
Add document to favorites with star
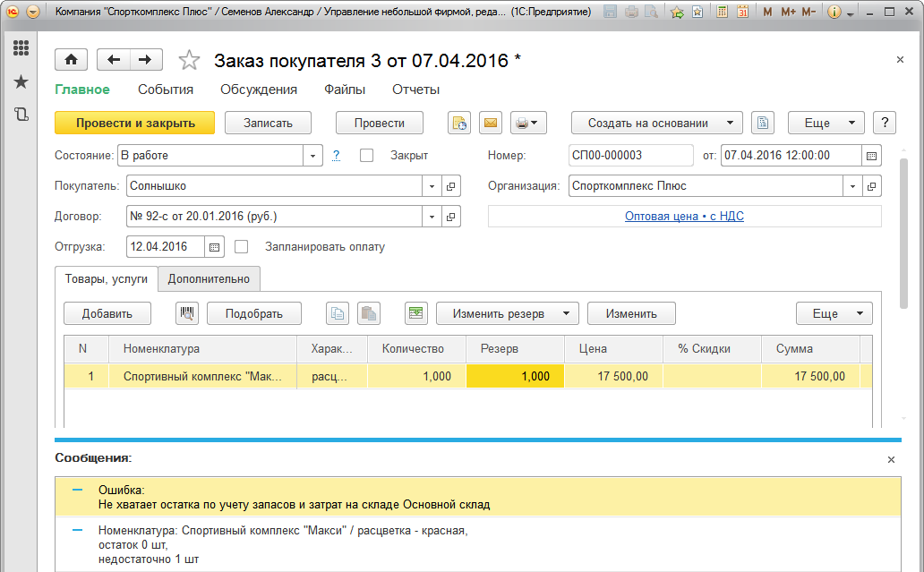click(189, 61)
